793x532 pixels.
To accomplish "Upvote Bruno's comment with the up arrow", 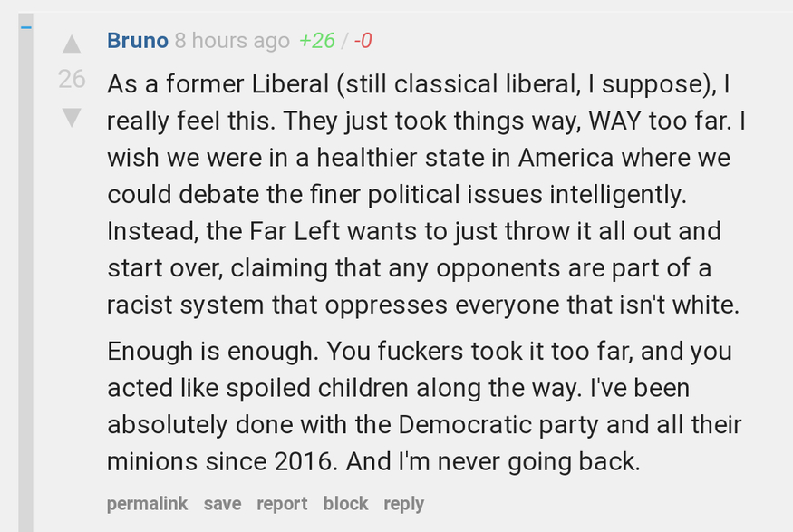I will pos(72,44).
